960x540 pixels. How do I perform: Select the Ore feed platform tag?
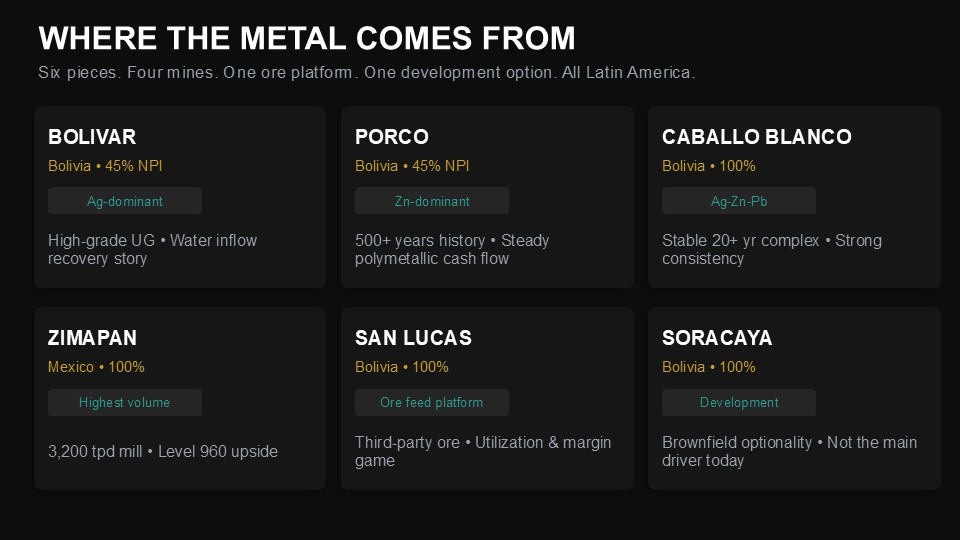(432, 402)
